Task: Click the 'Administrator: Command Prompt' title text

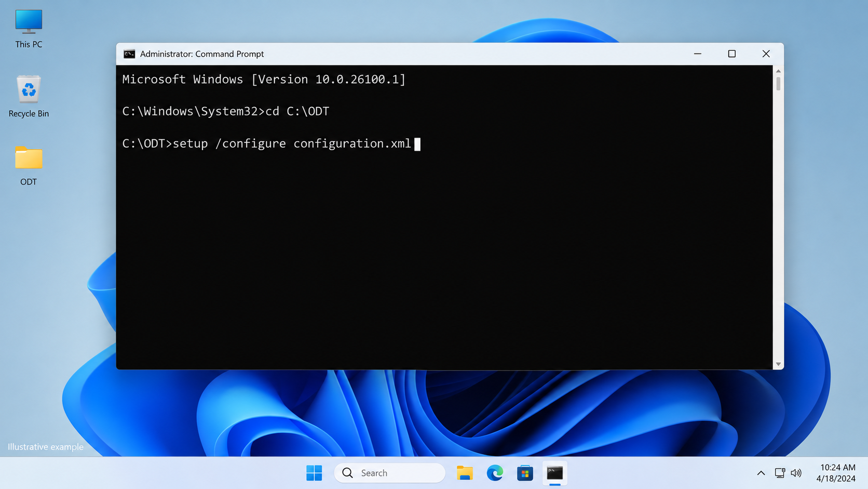Action: coord(202,54)
